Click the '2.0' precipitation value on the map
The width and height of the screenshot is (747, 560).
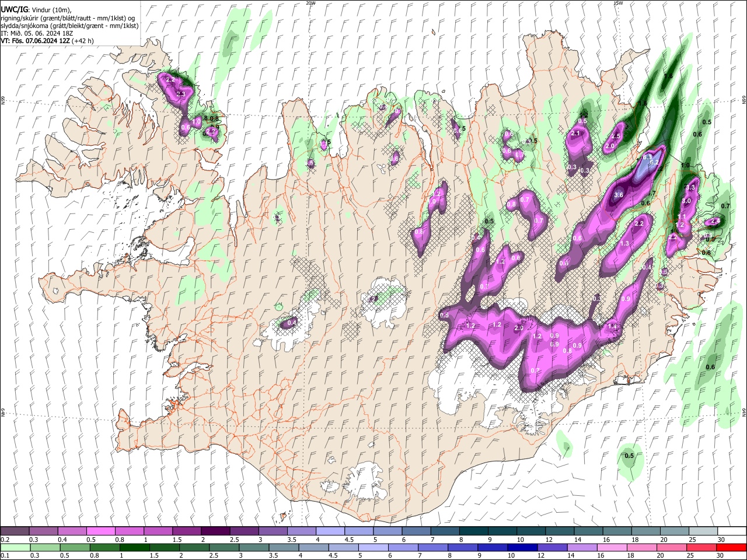(x=610, y=146)
